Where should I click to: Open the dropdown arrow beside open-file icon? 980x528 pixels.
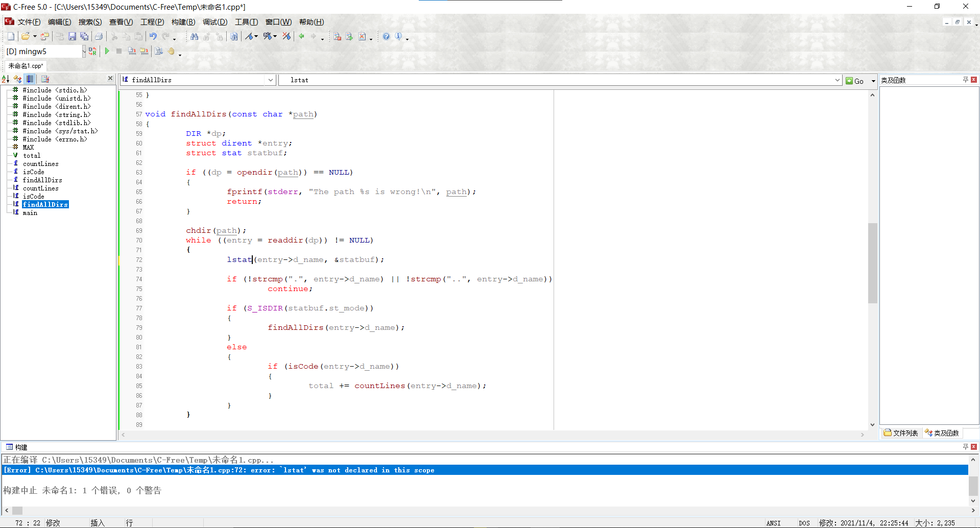(35, 36)
